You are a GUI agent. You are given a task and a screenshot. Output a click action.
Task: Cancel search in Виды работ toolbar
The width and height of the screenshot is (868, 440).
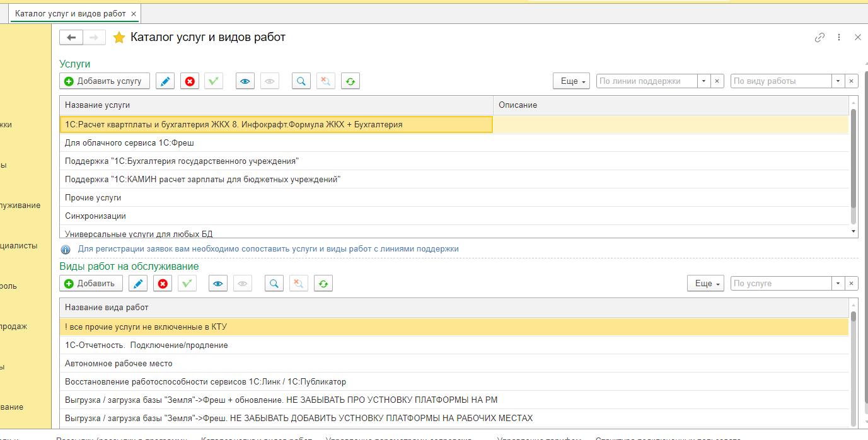tap(299, 284)
